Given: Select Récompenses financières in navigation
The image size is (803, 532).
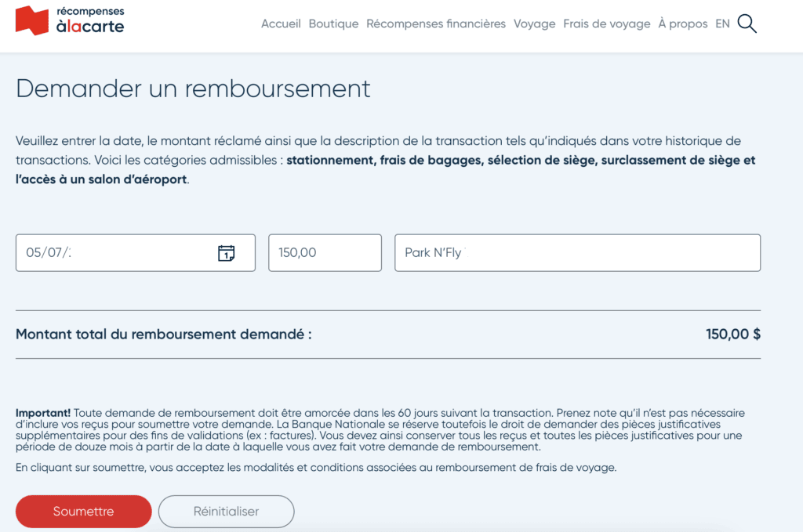Looking at the screenshot, I should point(436,24).
